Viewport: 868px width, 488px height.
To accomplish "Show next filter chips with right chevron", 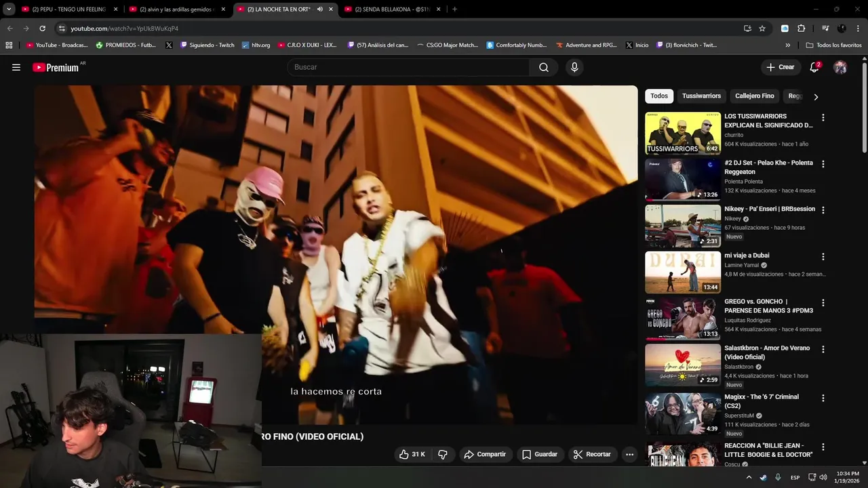I will [816, 96].
